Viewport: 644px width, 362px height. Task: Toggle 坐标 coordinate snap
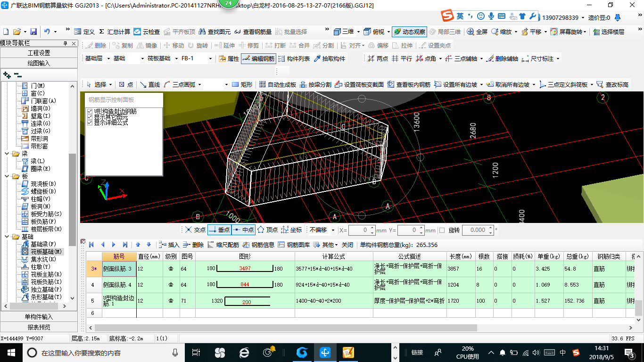tap(291, 230)
